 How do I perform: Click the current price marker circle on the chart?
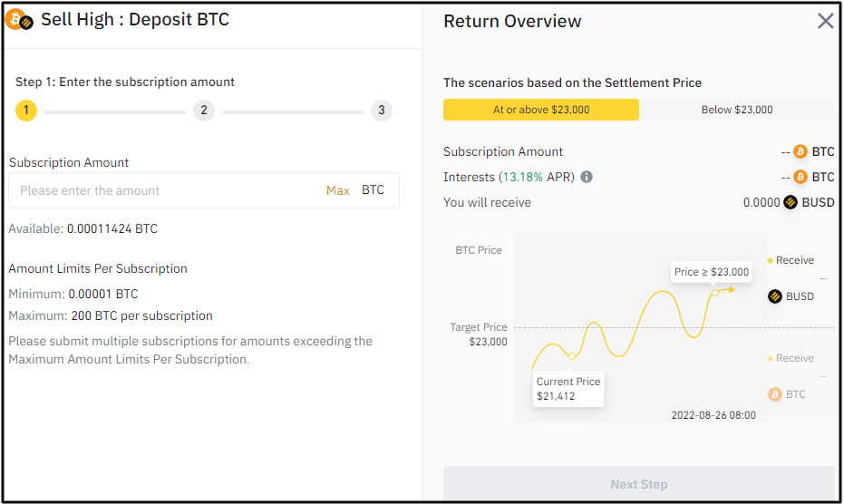click(x=572, y=356)
